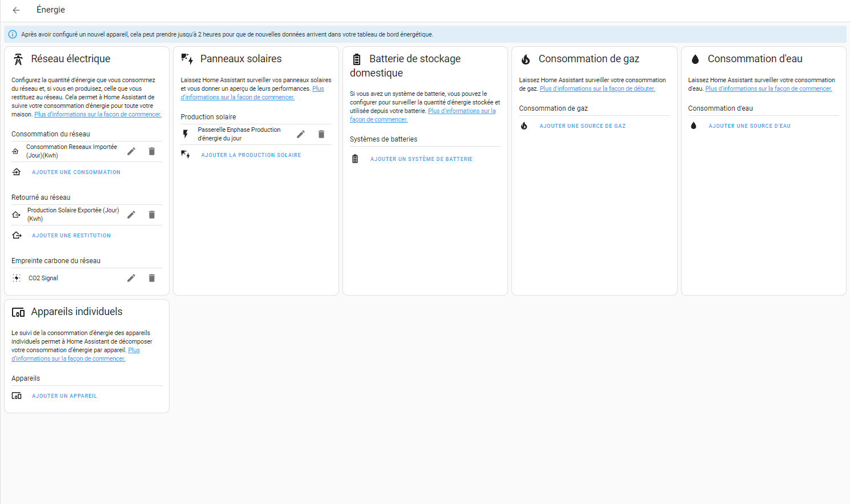
Task: Open the Consommation d'eau information link
Action: click(x=768, y=88)
